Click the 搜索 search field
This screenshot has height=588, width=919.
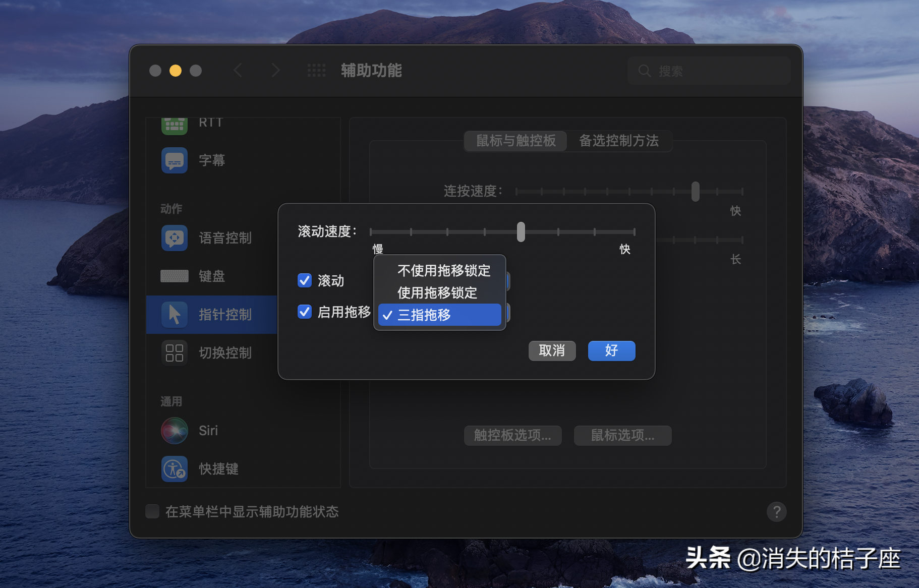(709, 71)
